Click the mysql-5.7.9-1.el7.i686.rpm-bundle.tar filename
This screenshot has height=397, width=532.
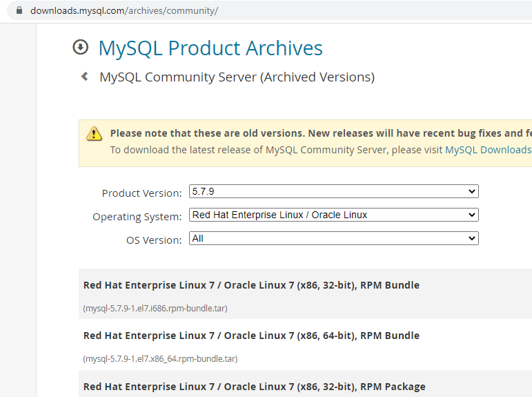pyautogui.click(x=155, y=309)
